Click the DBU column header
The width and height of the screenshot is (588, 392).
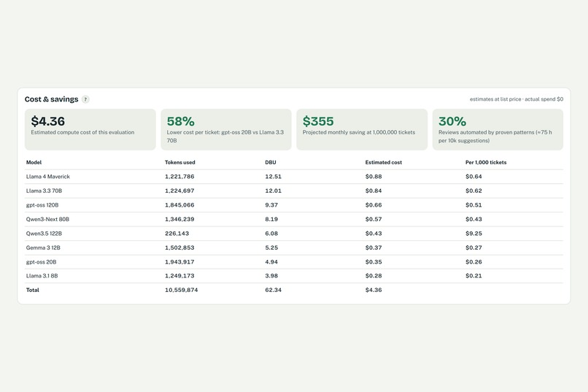pyautogui.click(x=271, y=163)
